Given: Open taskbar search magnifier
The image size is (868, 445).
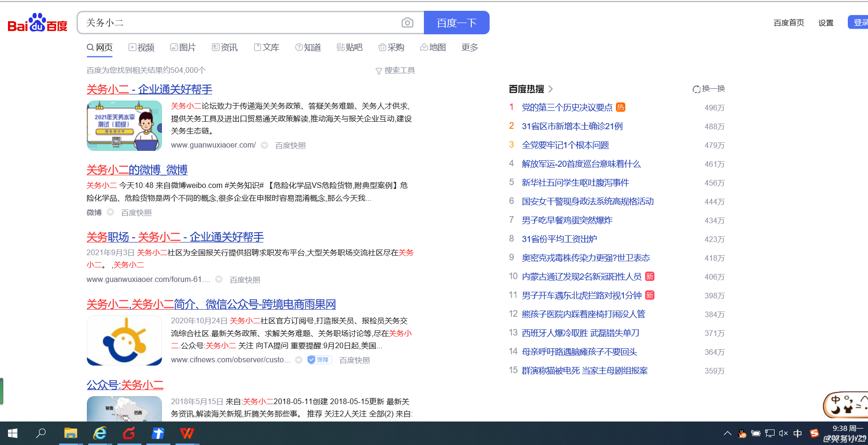Looking at the screenshot, I should click(x=41, y=433).
